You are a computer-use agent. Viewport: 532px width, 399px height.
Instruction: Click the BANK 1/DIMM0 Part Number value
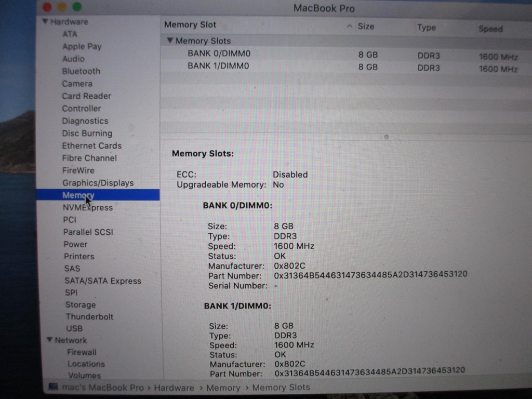pos(369,372)
